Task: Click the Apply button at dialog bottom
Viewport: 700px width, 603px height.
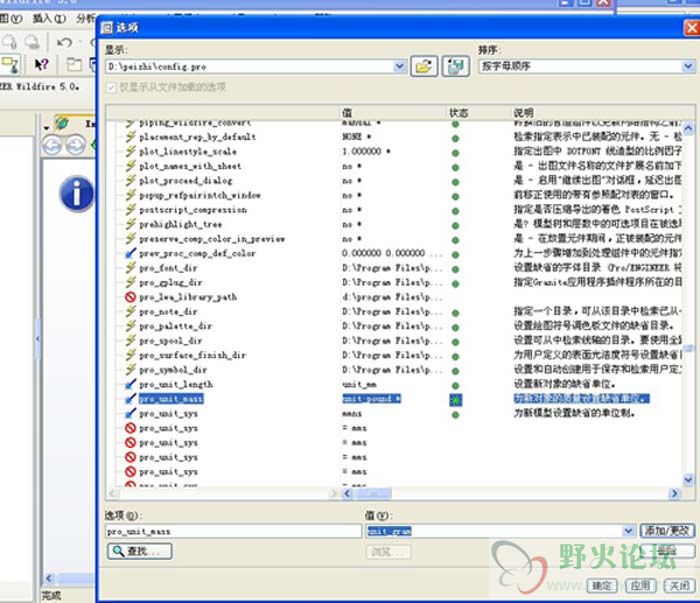Action: (640, 585)
